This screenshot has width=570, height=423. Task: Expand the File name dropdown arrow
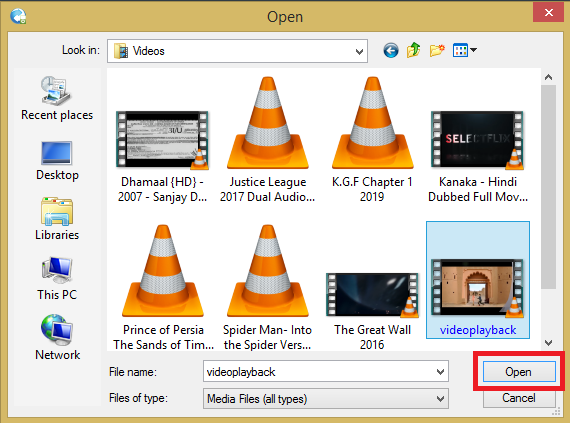pyautogui.click(x=440, y=371)
